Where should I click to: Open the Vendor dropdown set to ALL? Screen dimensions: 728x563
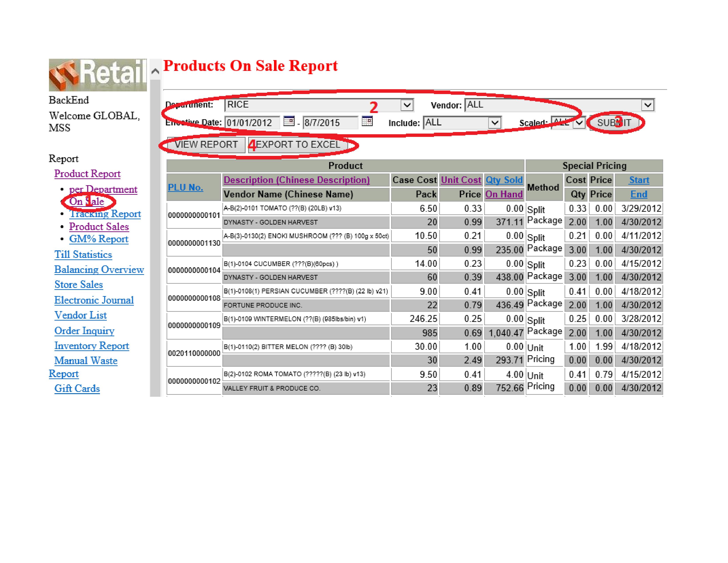click(x=647, y=105)
